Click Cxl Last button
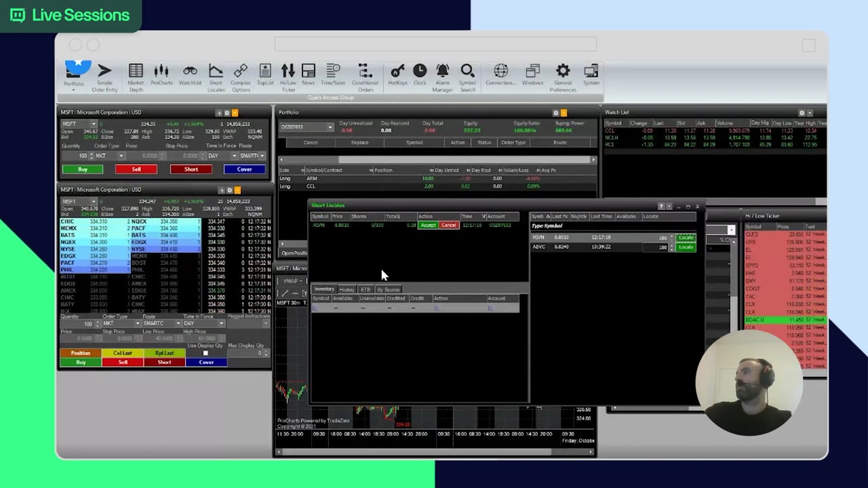 coord(123,353)
